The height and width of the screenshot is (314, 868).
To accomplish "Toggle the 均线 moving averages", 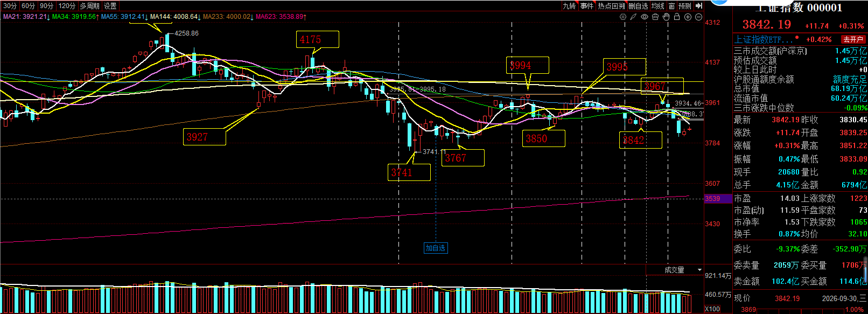I will [x=658, y=6].
